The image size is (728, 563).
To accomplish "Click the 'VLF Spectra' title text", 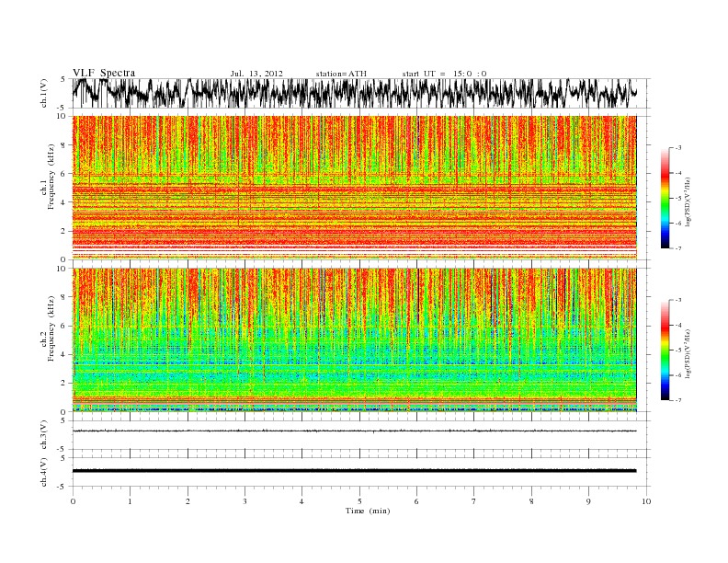I will [x=104, y=73].
